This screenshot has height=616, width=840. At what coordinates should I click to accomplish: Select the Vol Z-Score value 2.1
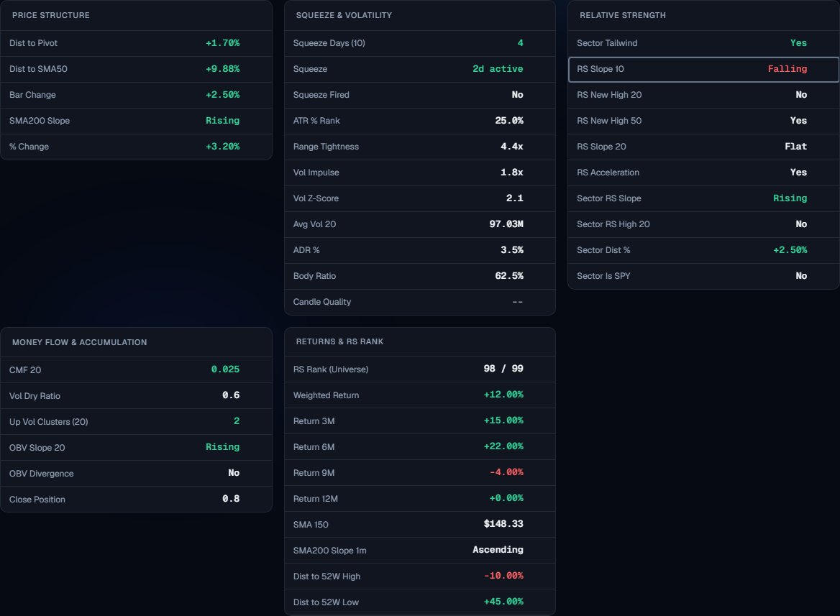coord(514,198)
